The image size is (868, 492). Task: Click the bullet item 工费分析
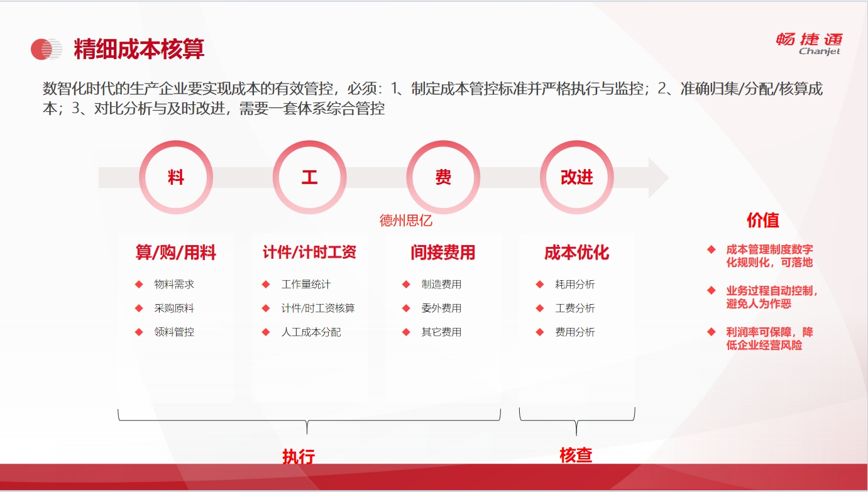575,309
